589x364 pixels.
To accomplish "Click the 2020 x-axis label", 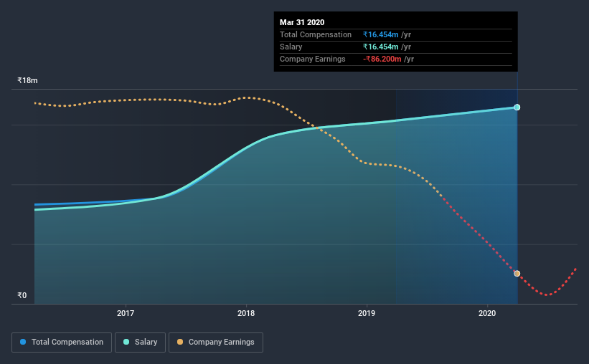I will tap(487, 313).
